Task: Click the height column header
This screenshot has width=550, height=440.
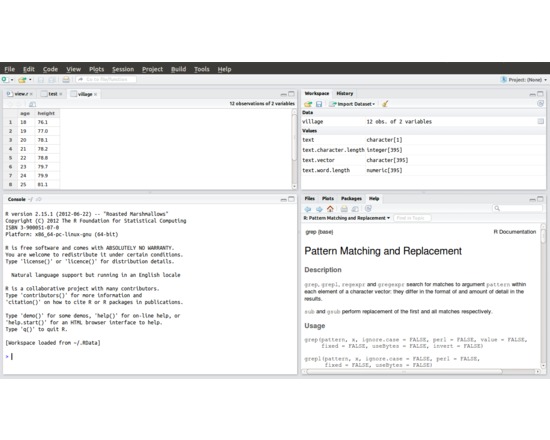Action: pyautogui.click(x=46, y=113)
